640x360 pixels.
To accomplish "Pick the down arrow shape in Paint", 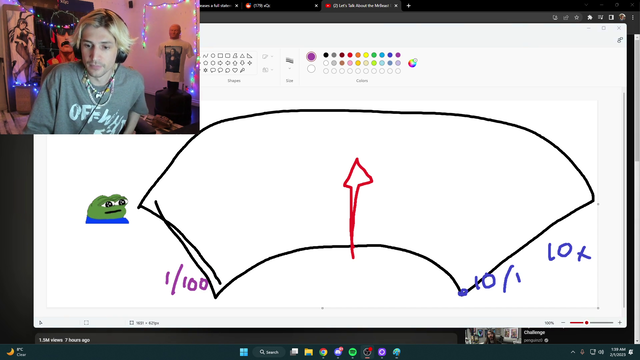I will [x=242, y=63].
